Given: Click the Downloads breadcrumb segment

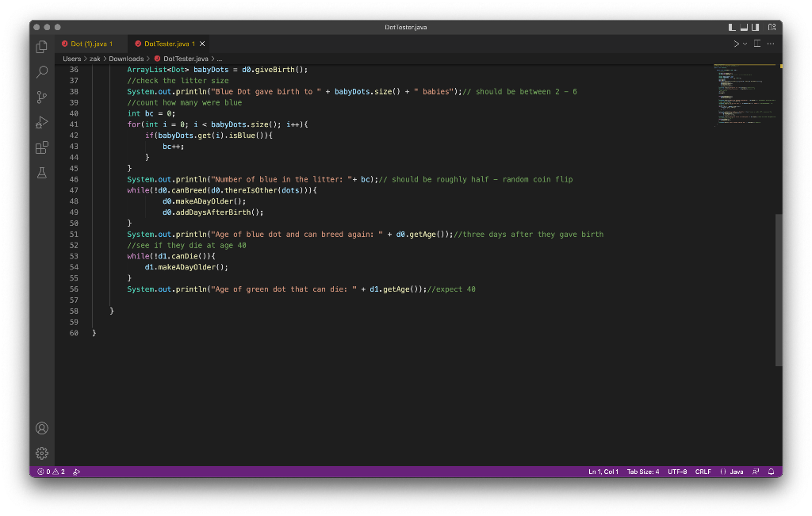Looking at the screenshot, I should tap(126, 59).
